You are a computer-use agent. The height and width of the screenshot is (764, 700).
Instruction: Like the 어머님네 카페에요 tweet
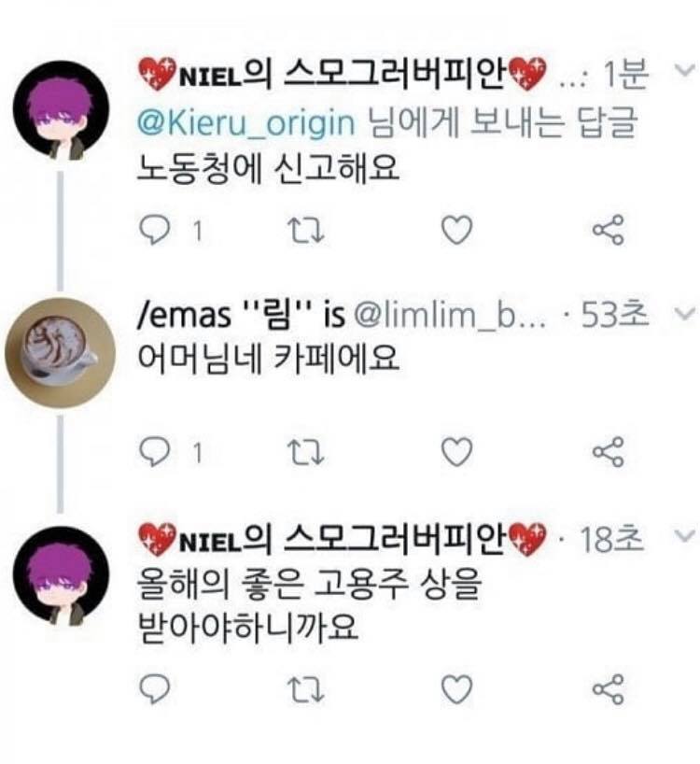coord(456,452)
